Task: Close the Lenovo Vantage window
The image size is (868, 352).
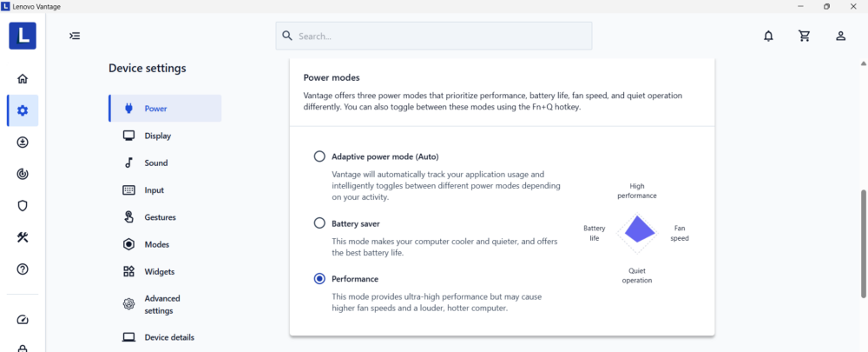Action: (853, 7)
